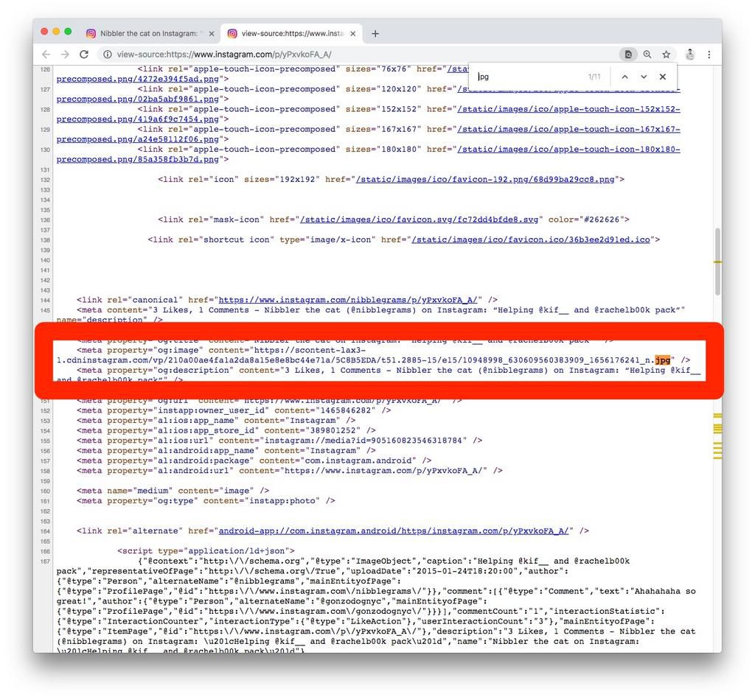Click line number 144 in gutter
This screenshot has width=755, height=700.
click(45, 300)
